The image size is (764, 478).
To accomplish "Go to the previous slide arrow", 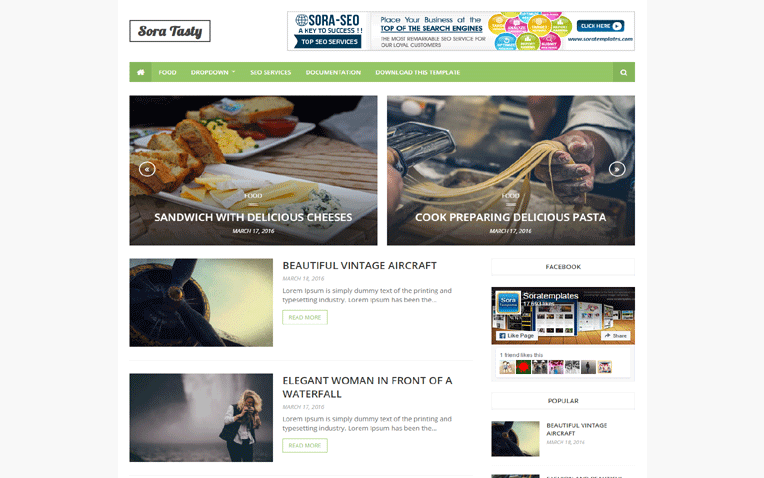I will [x=147, y=169].
